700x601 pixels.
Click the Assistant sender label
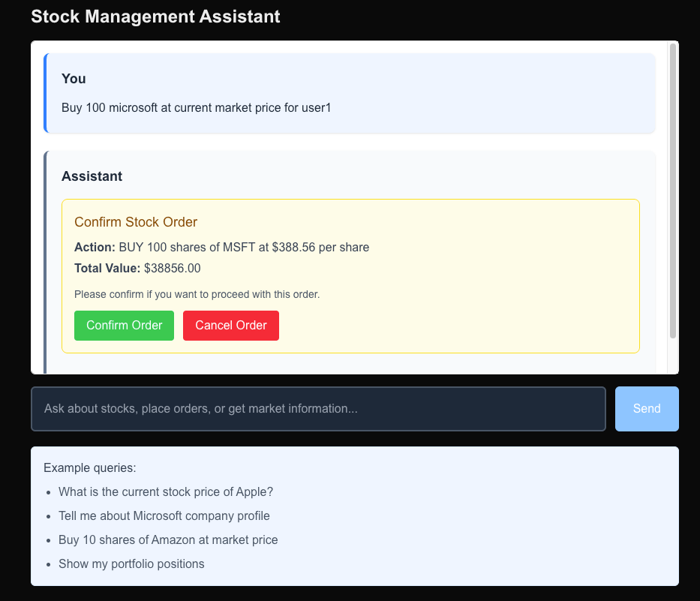pos(92,176)
